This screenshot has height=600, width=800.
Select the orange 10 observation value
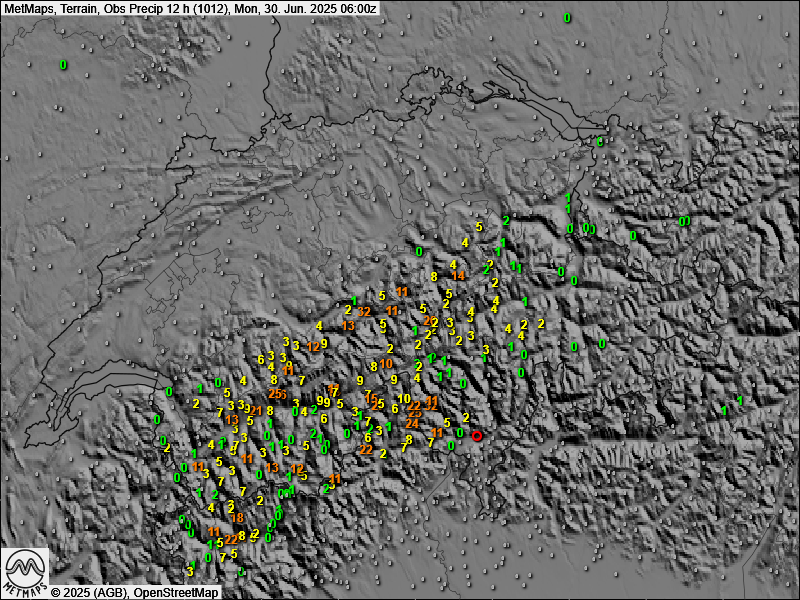click(386, 364)
